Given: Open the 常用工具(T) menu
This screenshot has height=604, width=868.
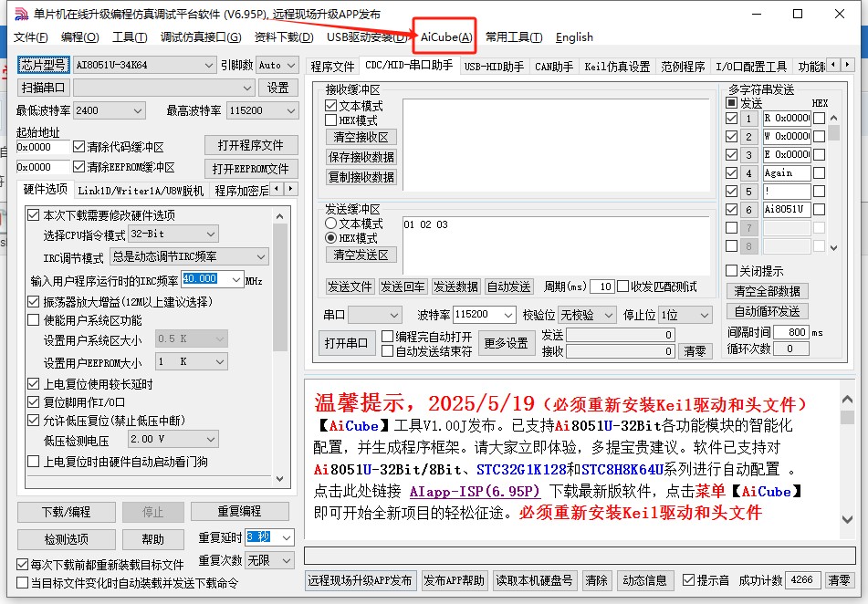Looking at the screenshot, I should coord(514,37).
